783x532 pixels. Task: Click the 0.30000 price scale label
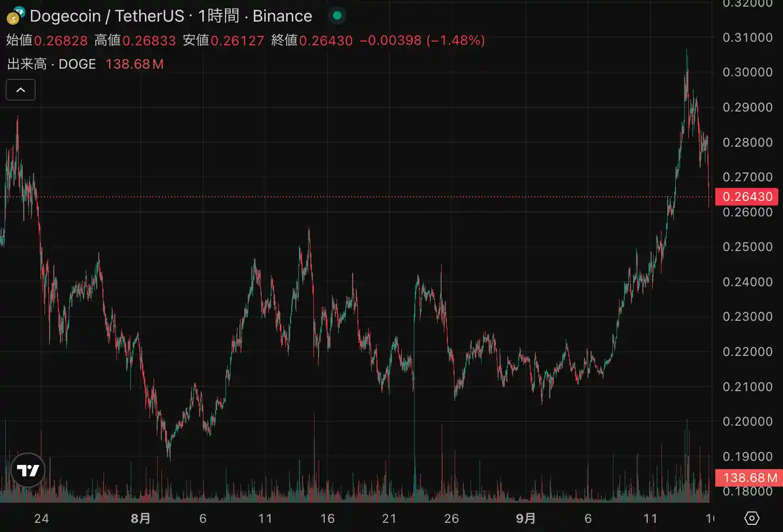(x=748, y=72)
